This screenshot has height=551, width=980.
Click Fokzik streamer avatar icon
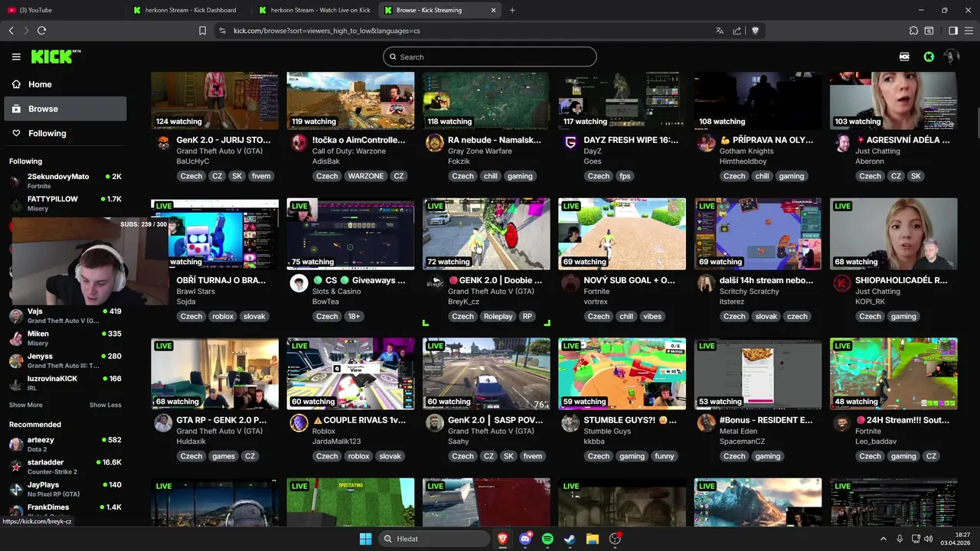(434, 143)
